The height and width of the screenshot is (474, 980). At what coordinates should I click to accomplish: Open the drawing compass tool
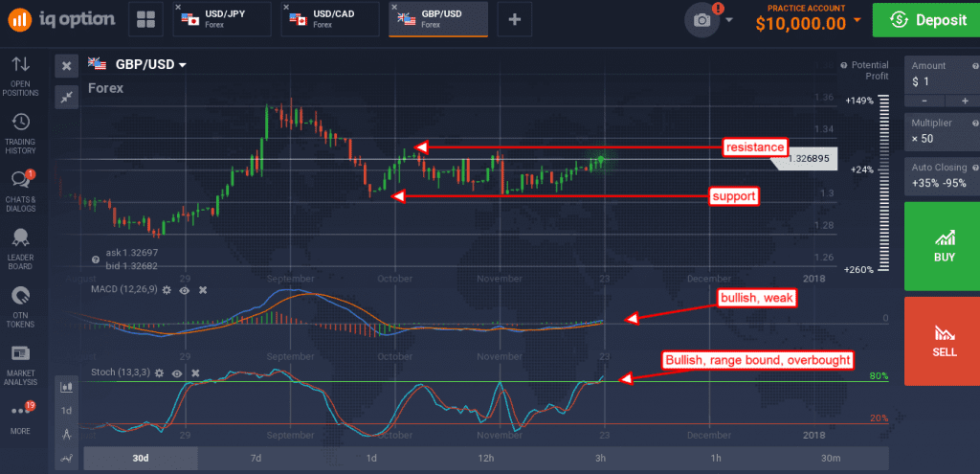[66, 434]
